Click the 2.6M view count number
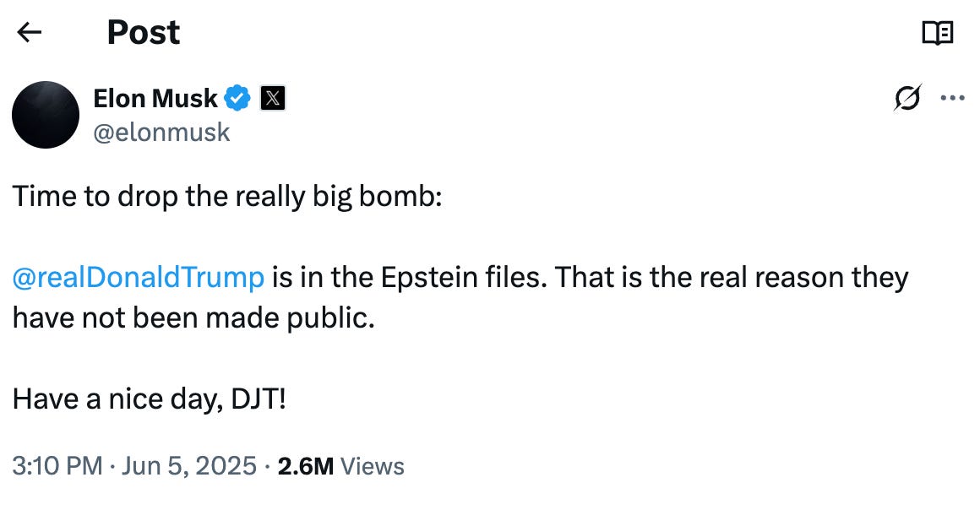Image resolution: width=980 pixels, height=510 pixels. coord(306,466)
